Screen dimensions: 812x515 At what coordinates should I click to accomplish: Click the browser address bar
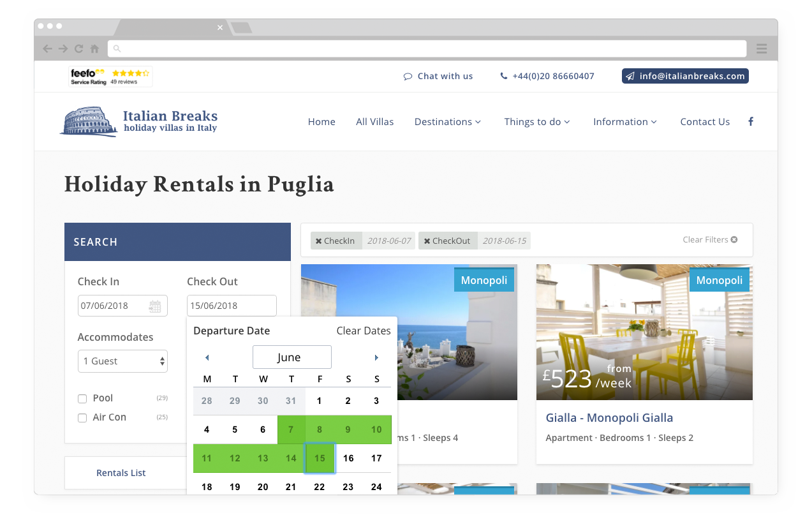427,49
